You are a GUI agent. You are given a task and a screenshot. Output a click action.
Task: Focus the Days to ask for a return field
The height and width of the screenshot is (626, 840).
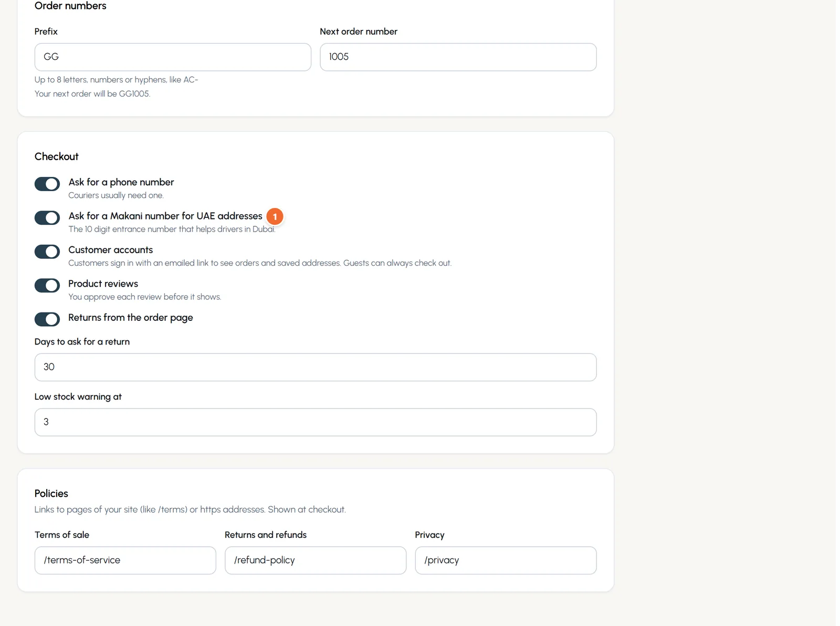[316, 367]
